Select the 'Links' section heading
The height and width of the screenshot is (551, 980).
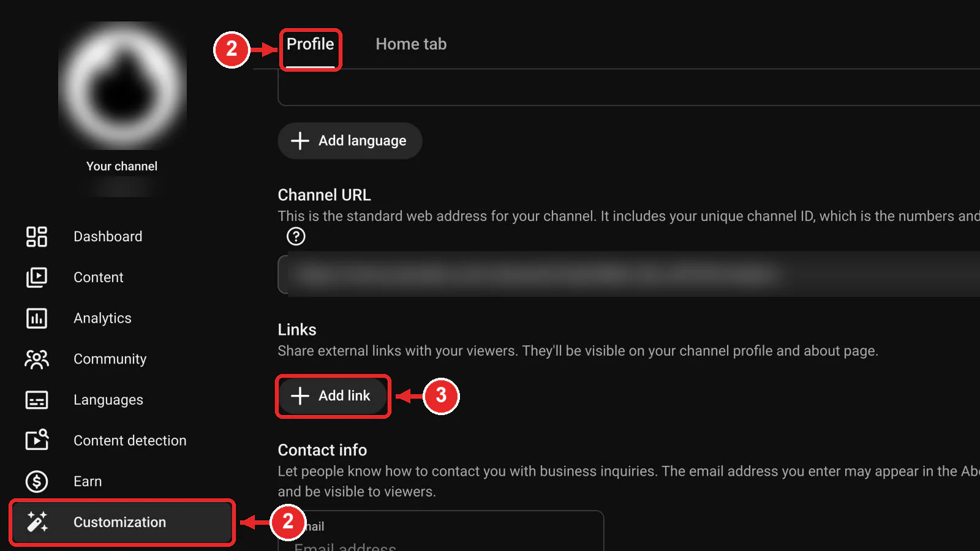click(297, 330)
